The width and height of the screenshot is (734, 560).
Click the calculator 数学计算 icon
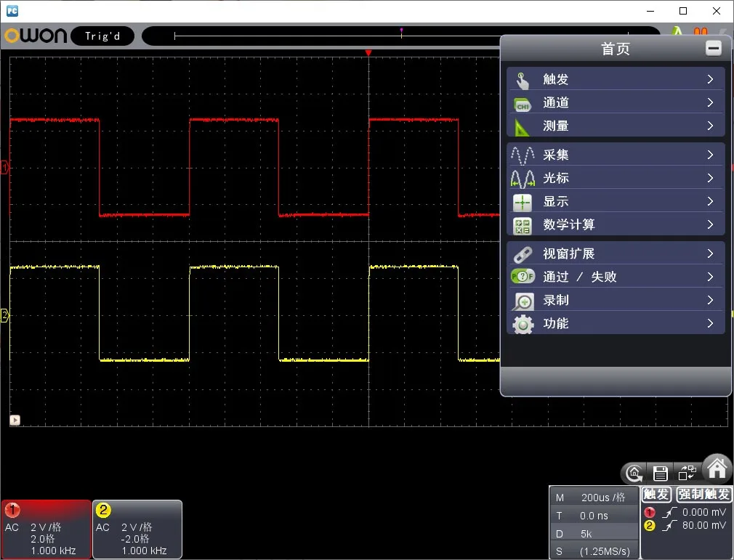pyautogui.click(x=523, y=225)
